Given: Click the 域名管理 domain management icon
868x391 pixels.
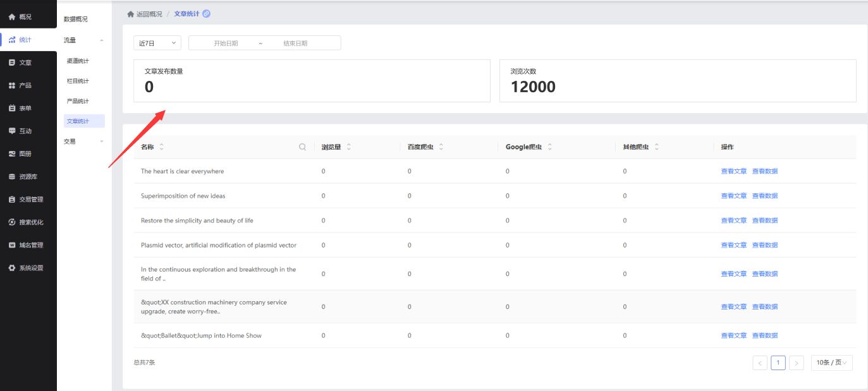Looking at the screenshot, I should point(12,245).
